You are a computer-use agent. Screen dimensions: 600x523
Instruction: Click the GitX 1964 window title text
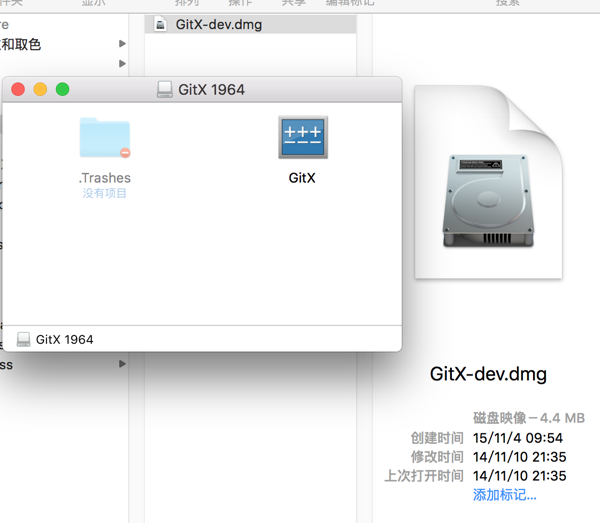[x=211, y=90]
